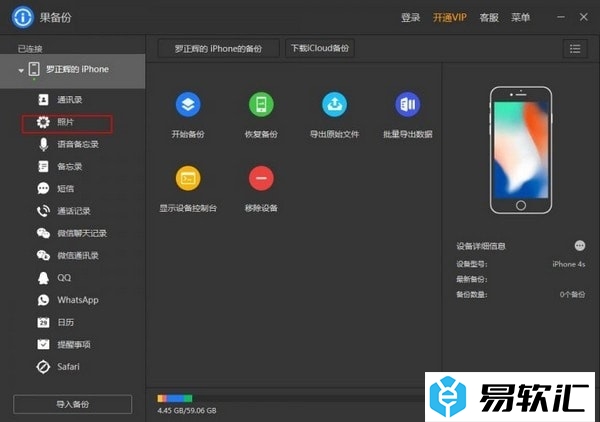The width and height of the screenshot is (600, 422).
Task: Click 登录 login in the title bar
Action: pos(411,18)
